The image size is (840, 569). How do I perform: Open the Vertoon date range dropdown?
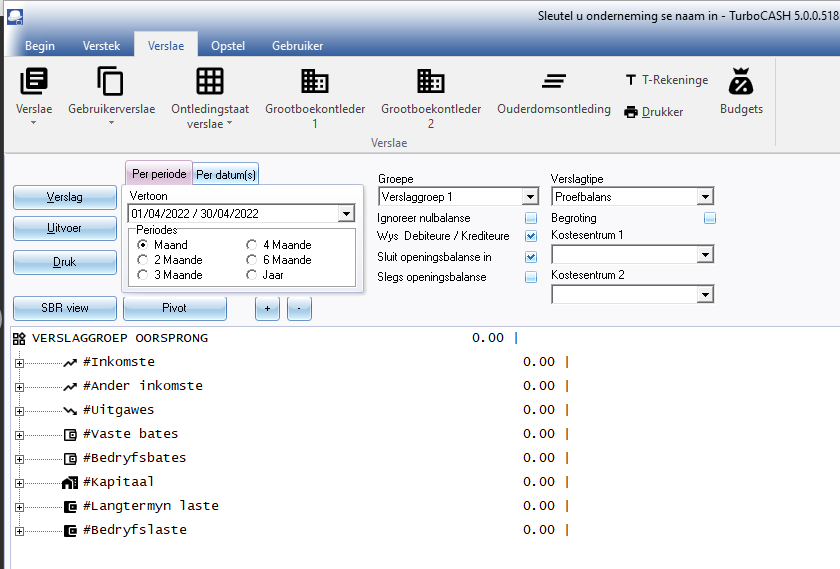coord(346,214)
